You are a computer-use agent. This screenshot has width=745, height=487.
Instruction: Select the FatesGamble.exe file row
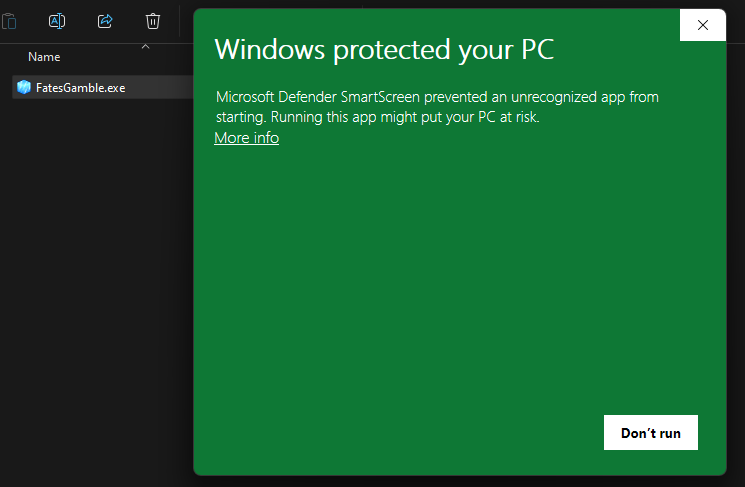103,87
